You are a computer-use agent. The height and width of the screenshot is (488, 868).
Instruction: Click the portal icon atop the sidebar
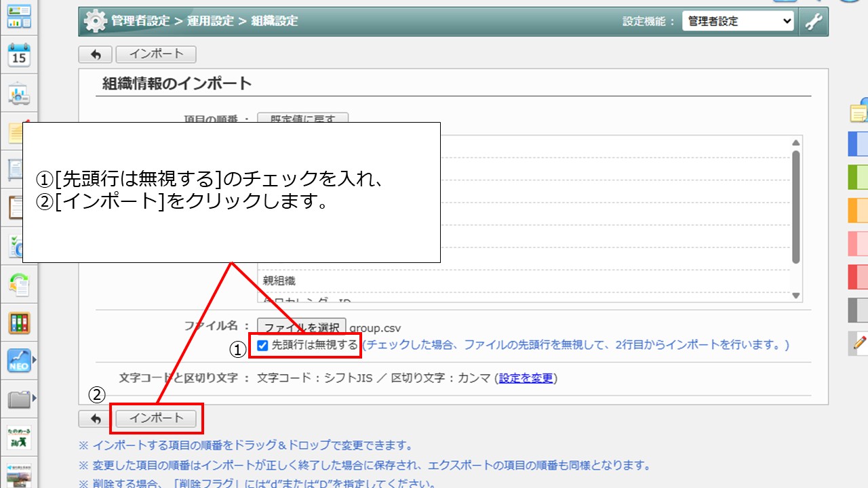click(x=18, y=17)
